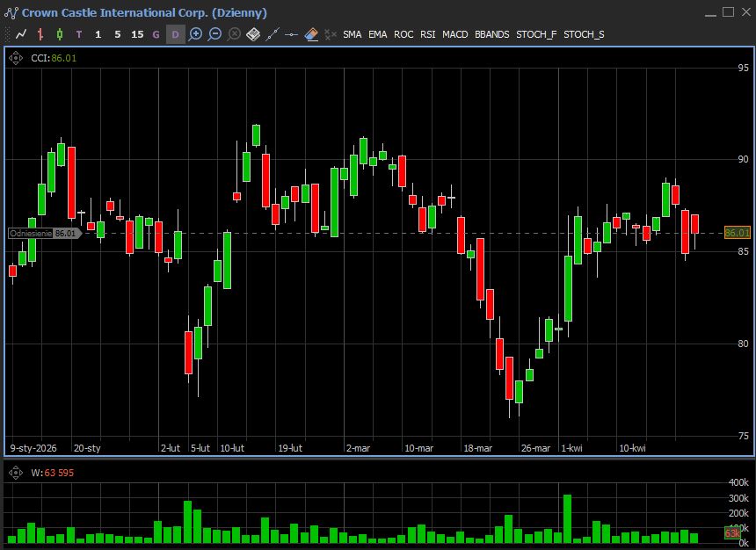Add the BBANDS indicator
The width and height of the screenshot is (756, 550).
(x=491, y=34)
